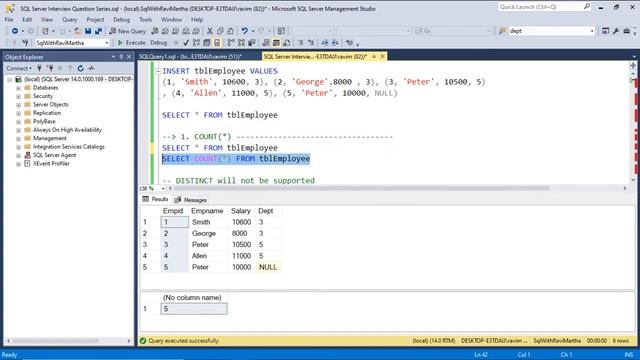Pin the Object Explorer panel
Image resolution: width=640 pixels, height=360 pixels.
click(121, 57)
